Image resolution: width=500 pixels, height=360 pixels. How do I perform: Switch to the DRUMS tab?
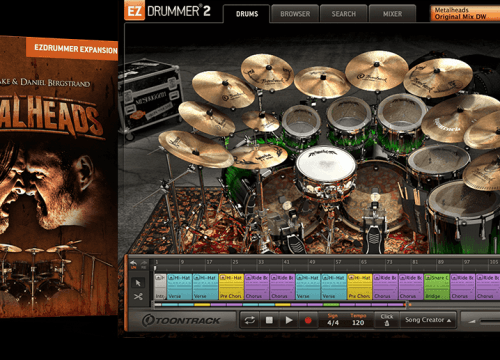point(247,14)
